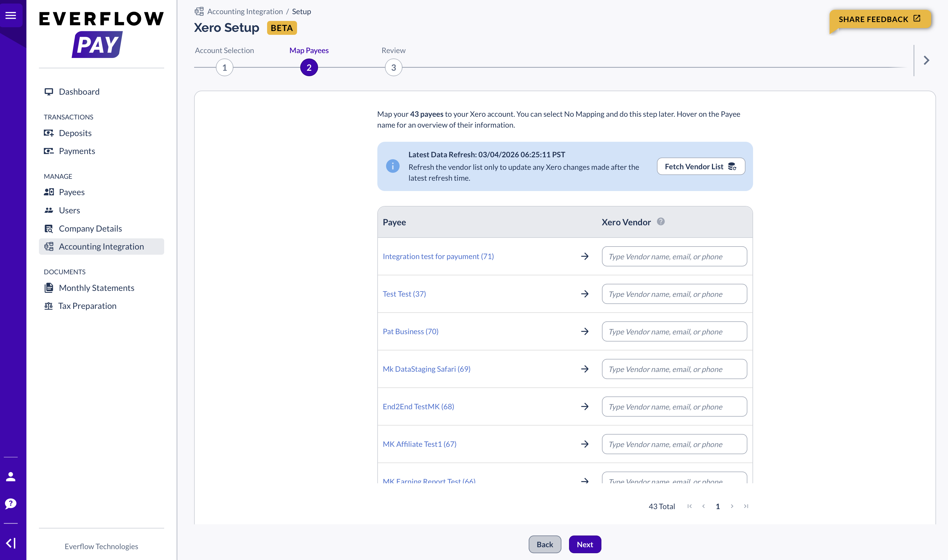Click the Xero Vendor help question mark
The height and width of the screenshot is (560, 948).
coord(661,222)
